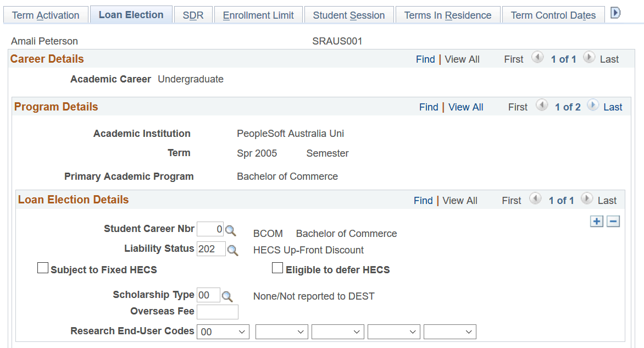
Task: Toggle Subject to Fixed HECS off again
Action: [x=43, y=268]
